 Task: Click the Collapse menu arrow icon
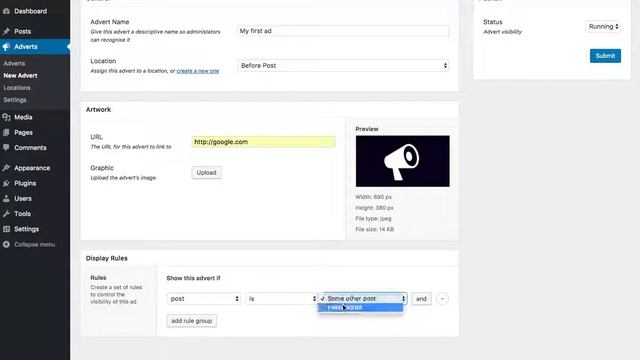[6, 244]
